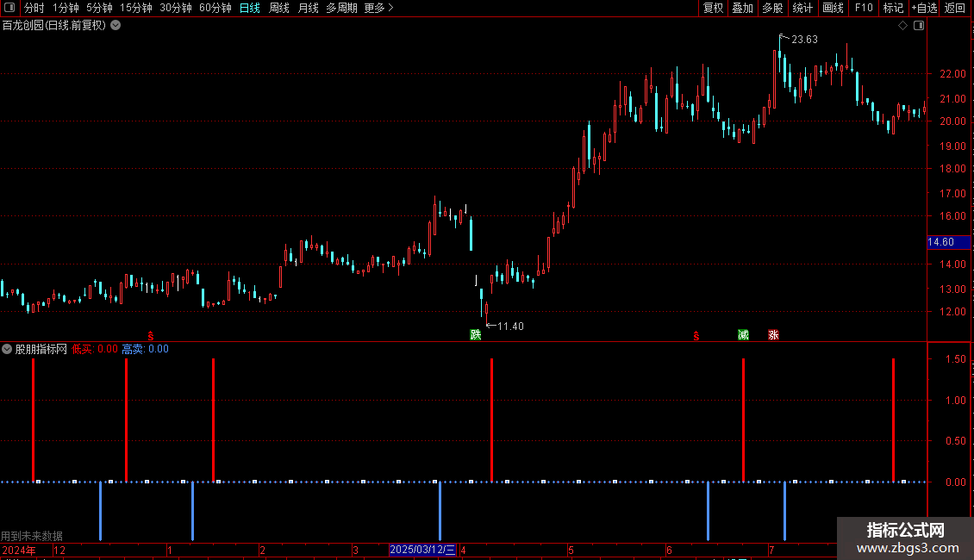Open the 画线 drawing tools
The image size is (974, 560).
click(x=833, y=8)
